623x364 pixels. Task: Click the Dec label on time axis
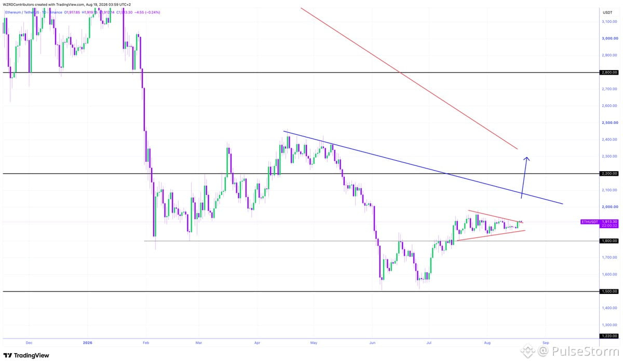[29, 343]
